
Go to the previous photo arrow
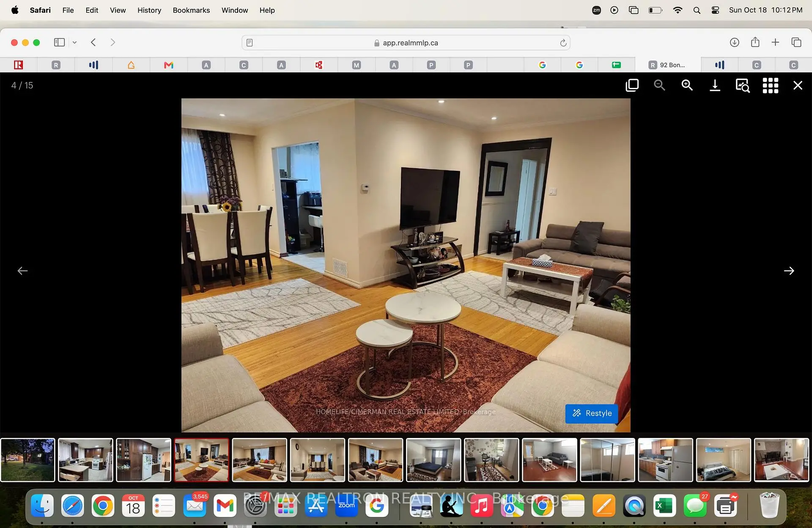tap(22, 271)
